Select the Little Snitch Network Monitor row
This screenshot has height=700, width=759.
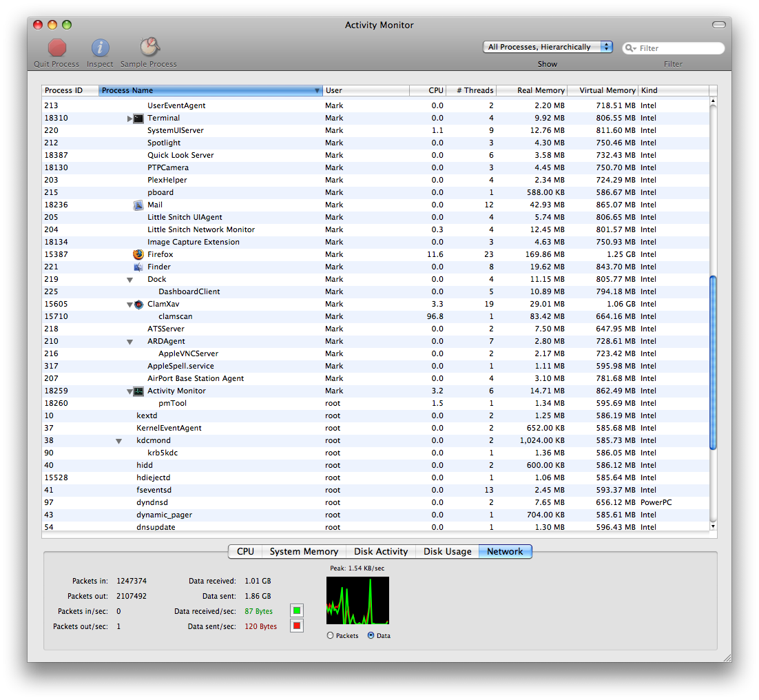pos(375,230)
